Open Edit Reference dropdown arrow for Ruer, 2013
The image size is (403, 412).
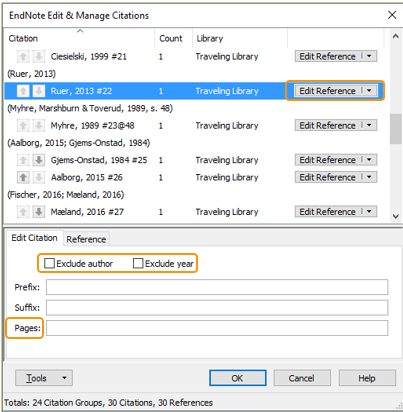click(369, 91)
